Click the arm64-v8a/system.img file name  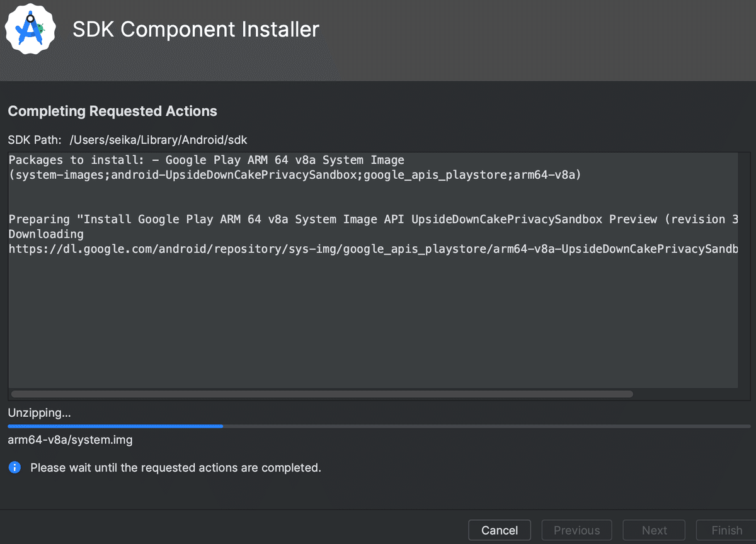[x=70, y=440]
